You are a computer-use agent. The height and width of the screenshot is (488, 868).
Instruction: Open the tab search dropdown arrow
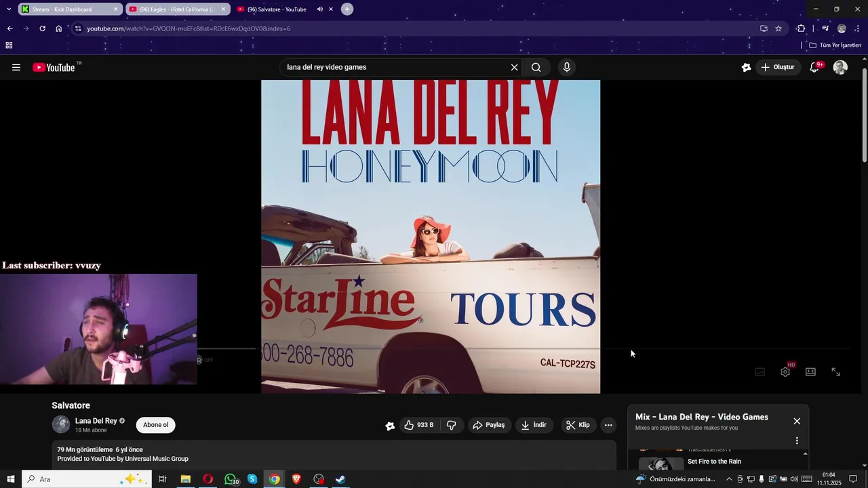(x=8, y=9)
